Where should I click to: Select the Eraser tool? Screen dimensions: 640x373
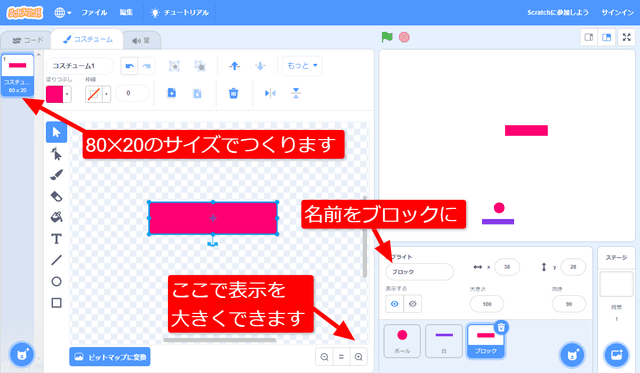click(56, 196)
